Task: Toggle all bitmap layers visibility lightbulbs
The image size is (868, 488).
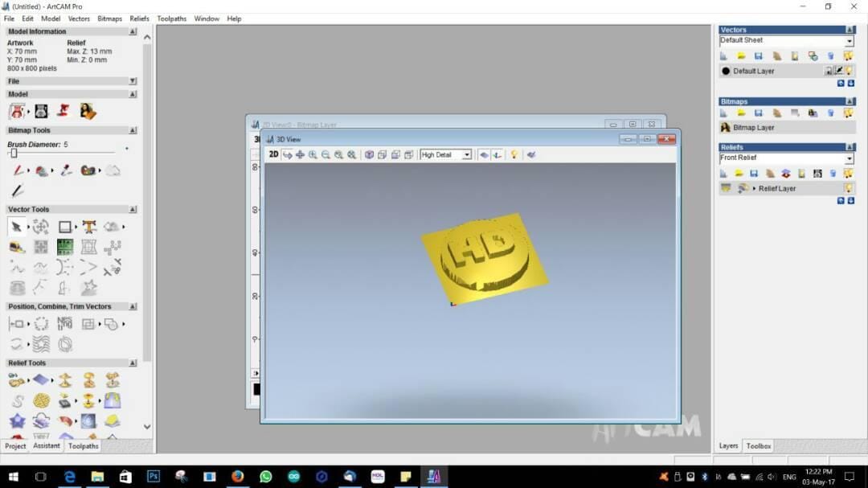Action: click(x=848, y=113)
